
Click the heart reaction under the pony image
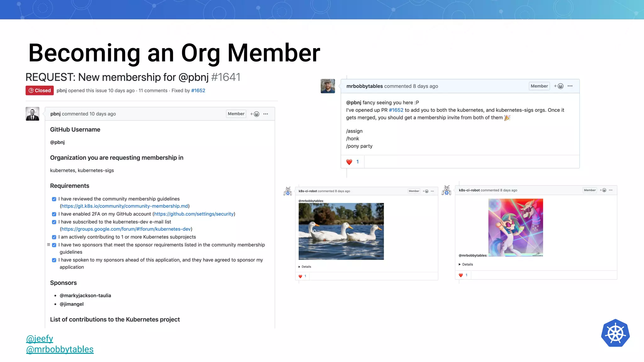463,275
